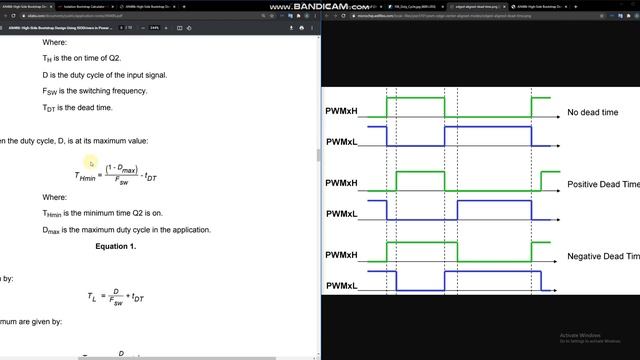The height and width of the screenshot is (360, 640).
Task: Bookmark the PDF page with the star icon
Action: (272, 16)
